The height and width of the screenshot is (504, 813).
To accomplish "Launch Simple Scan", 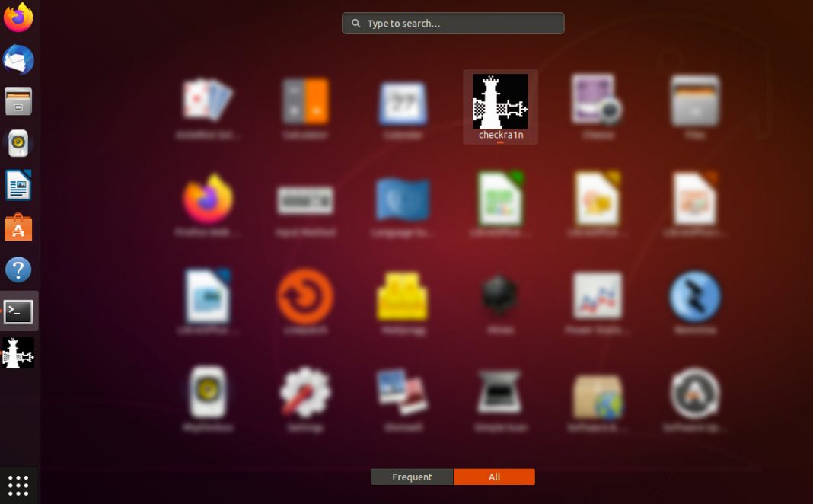I will (x=500, y=394).
